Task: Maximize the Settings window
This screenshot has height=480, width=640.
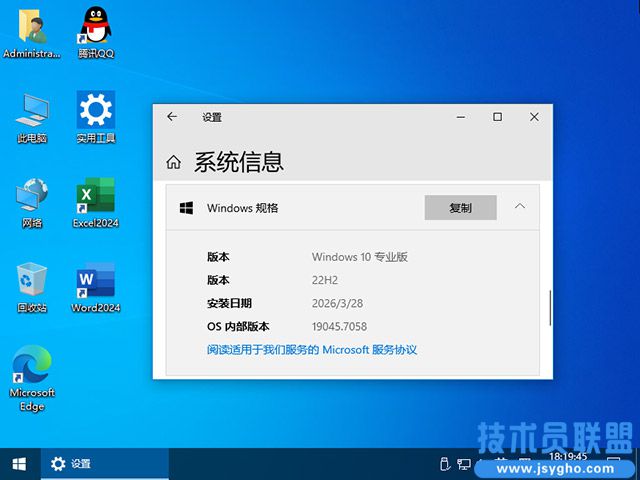Action: pyautogui.click(x=497, y=117)
